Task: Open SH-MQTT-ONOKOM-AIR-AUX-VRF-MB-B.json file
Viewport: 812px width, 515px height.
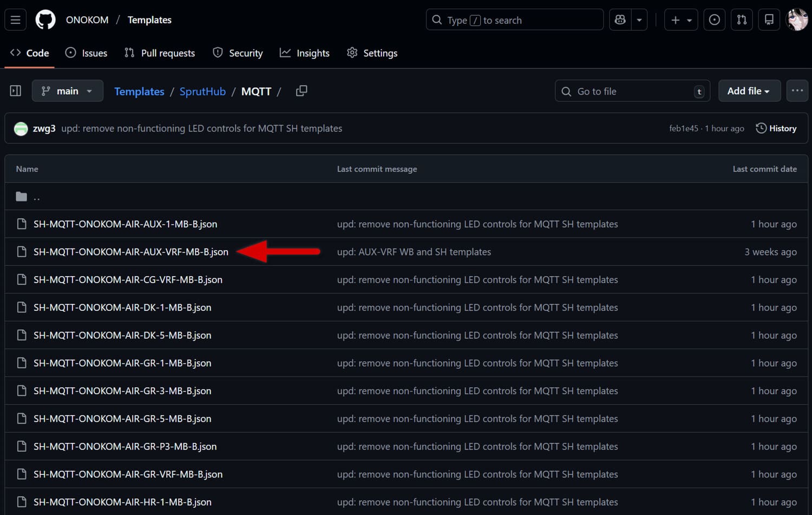Action: click(x=131, y=252)
